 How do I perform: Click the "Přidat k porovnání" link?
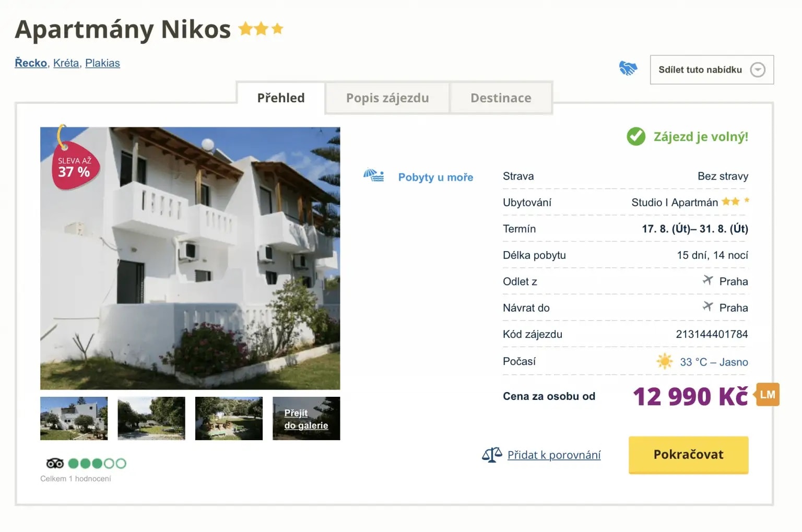[553, 455]
